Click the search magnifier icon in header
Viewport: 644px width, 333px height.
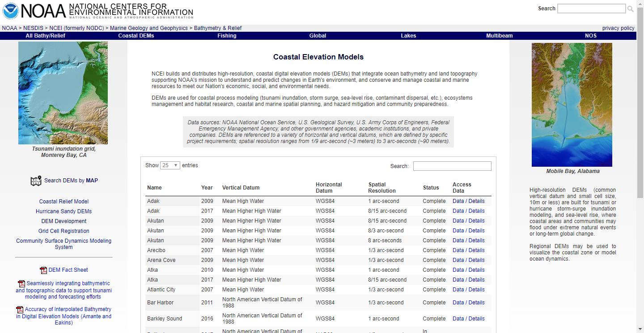pyautogui.click(x=631, y=8)
